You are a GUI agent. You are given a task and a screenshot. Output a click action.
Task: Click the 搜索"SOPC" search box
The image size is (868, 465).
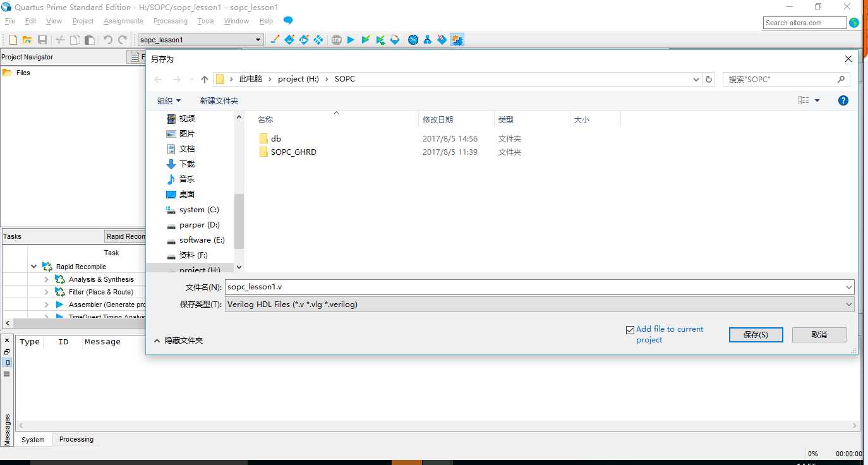[x=786, y=80]
